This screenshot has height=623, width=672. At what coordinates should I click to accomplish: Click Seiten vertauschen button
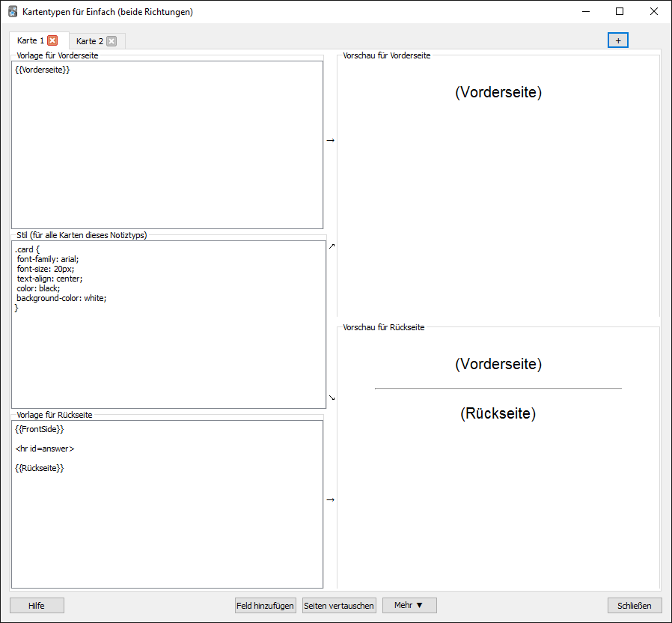[339, 606]
